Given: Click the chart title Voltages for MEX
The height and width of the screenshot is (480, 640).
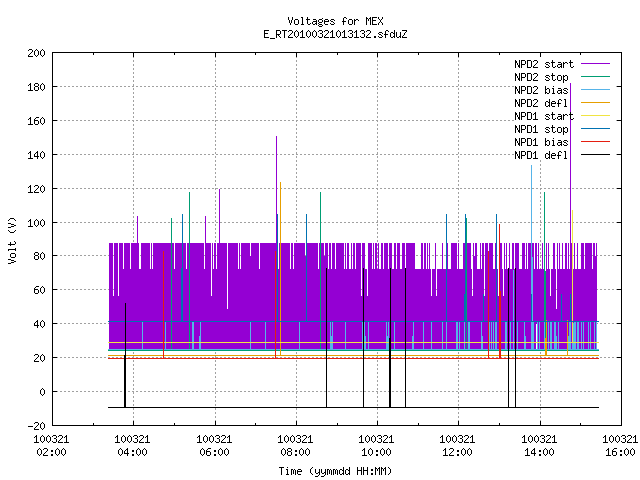Looking at the screenshot, I should 335,21.
